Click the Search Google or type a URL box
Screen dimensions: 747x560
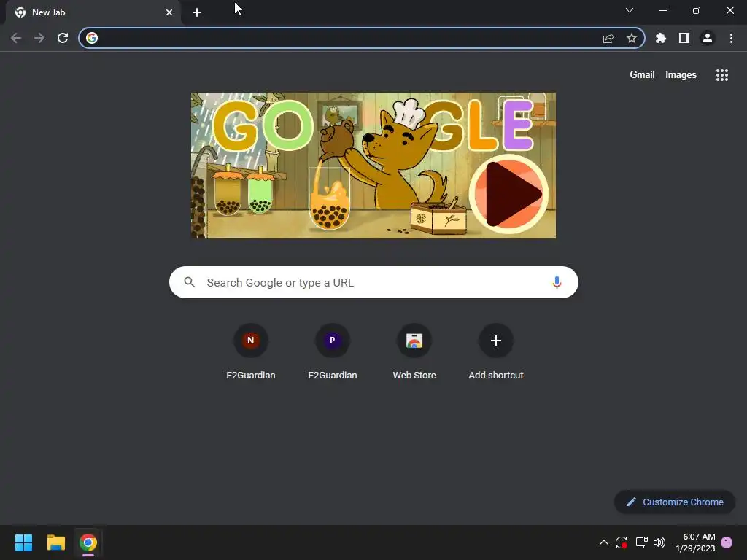click(373, 282)
